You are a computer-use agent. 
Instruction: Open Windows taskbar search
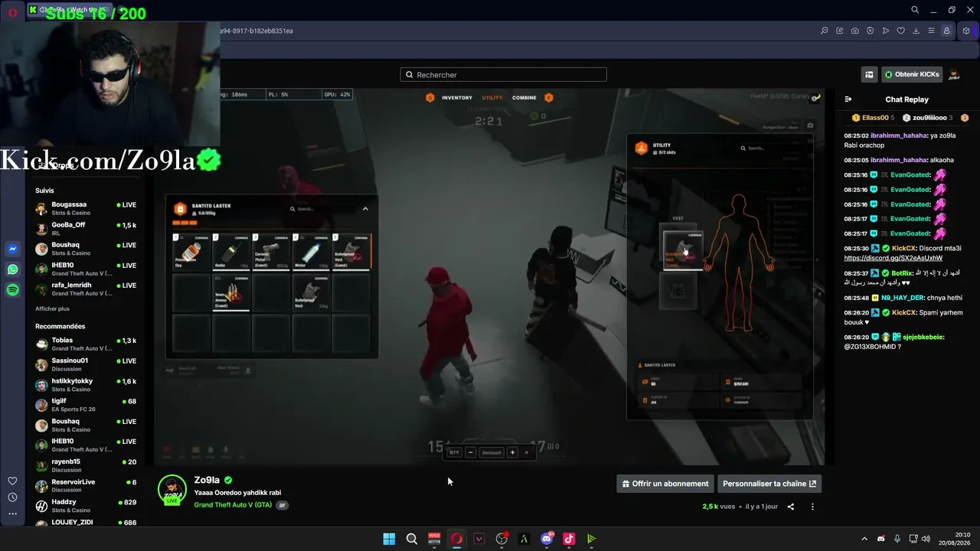click(x=412, y=539)
